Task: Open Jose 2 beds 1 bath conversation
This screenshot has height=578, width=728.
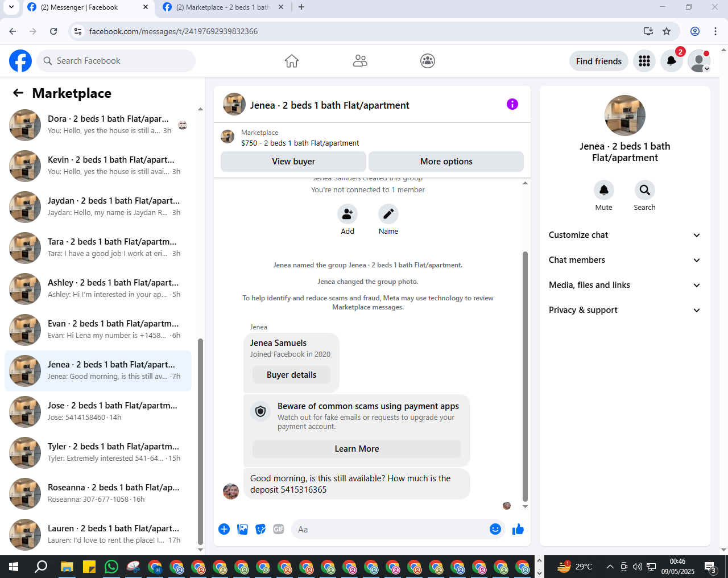Action: [98, 412]
